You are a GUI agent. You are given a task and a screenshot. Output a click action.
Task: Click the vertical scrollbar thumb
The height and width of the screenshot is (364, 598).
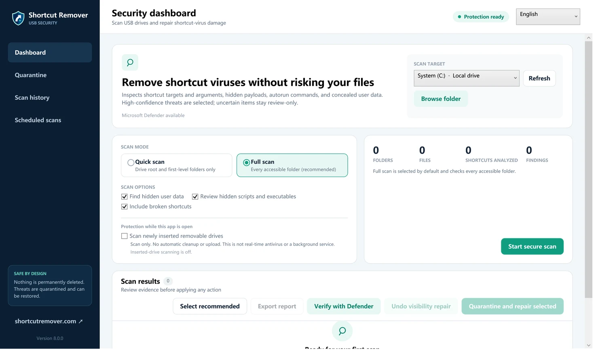coord(589,170)
